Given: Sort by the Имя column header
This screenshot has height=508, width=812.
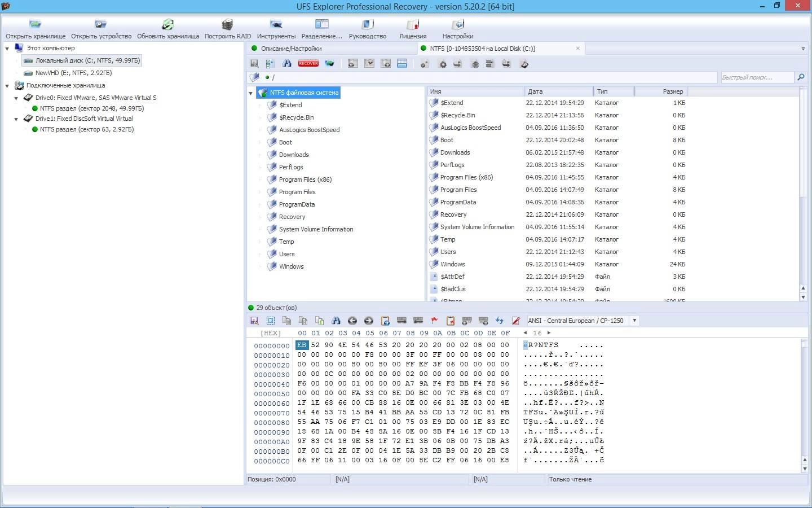Looking at the screenshot, I should (x=475, y=91).
